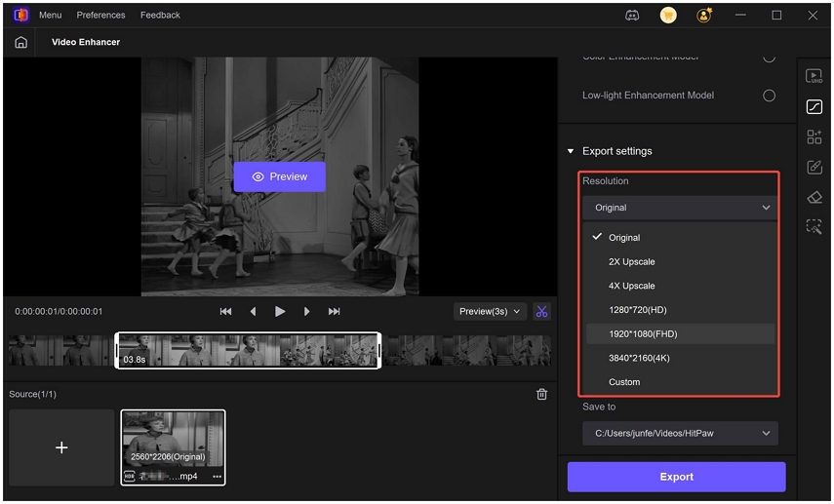This screenshot has height=504, width=834.
Task: Delete source with trash icon
Action: pos(541,395)
